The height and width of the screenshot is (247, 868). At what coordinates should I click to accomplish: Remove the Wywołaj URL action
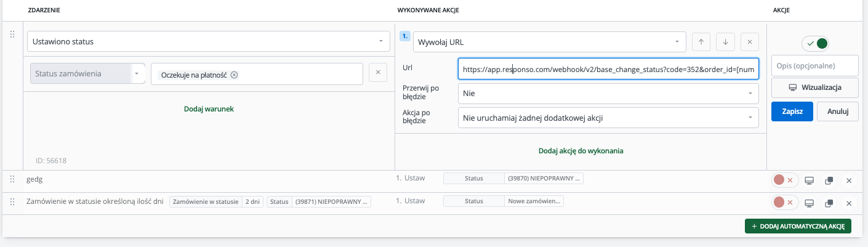(x=749, y=42)
